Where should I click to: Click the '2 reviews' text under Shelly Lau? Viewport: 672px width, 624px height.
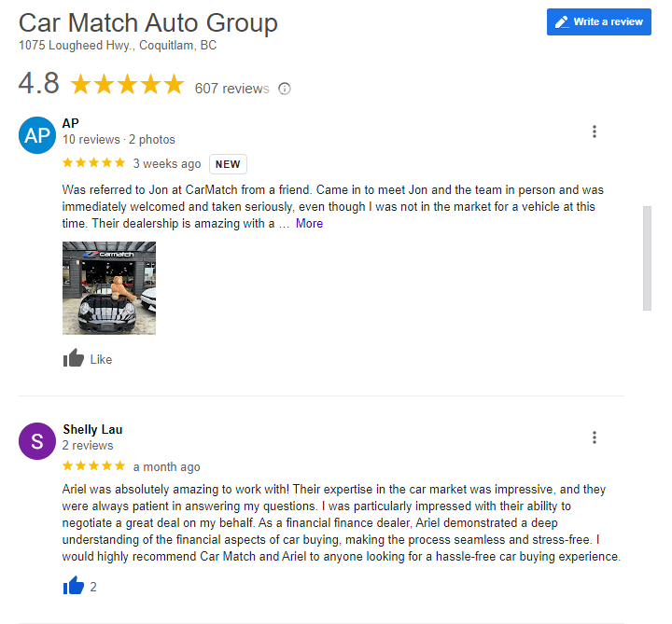(x=88, y=446)
